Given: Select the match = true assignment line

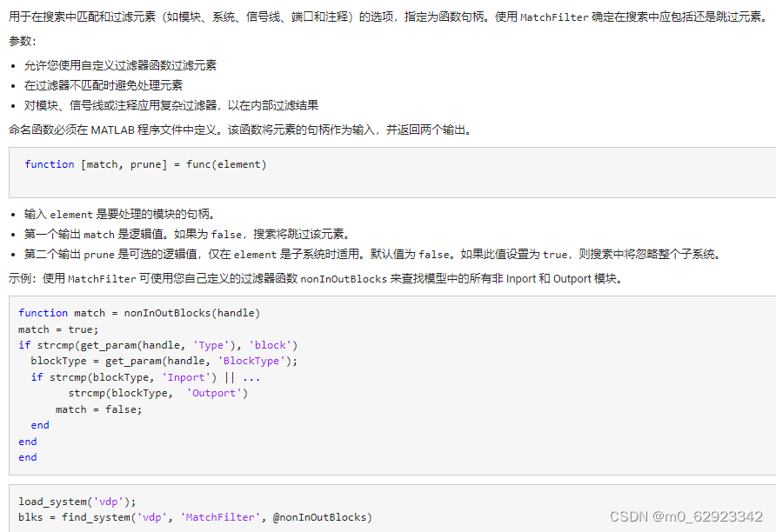Looking at the screenshot, I should (57, 329).
